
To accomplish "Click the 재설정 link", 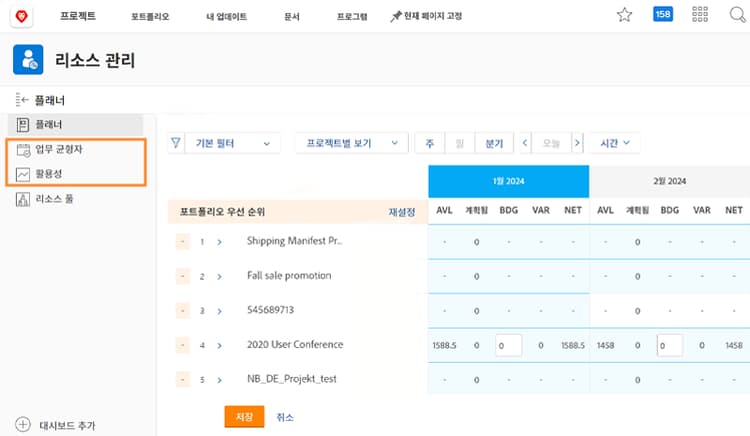I will [x=402, y=212].
